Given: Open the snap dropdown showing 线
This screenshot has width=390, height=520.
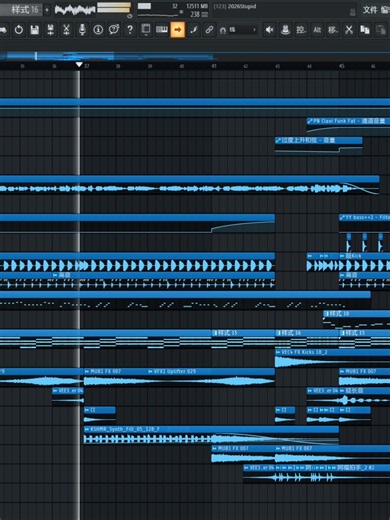Looking at the screenshot, I should [243, 30].
